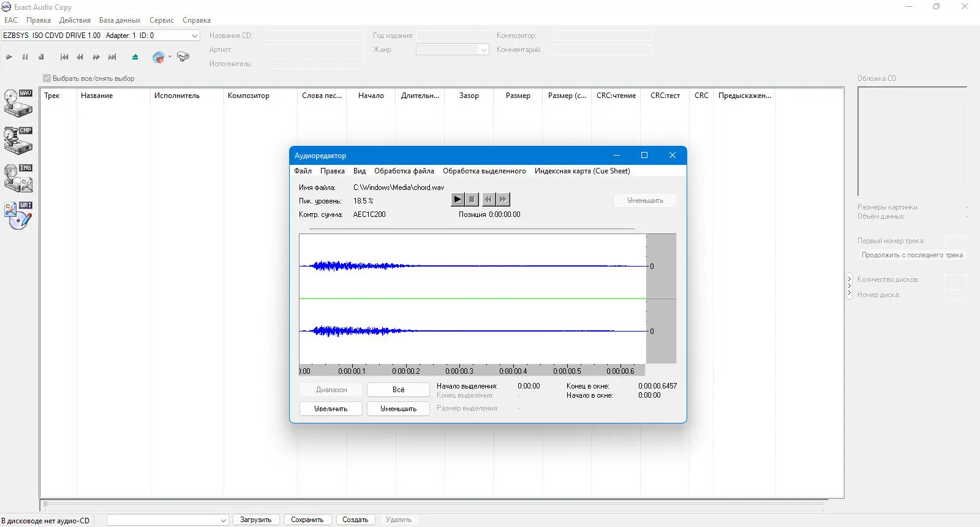This screenshot has height=527, width=980.
Task: Click the WRI write CD icon
Action: pyautogui.click(x=18, y=216)
